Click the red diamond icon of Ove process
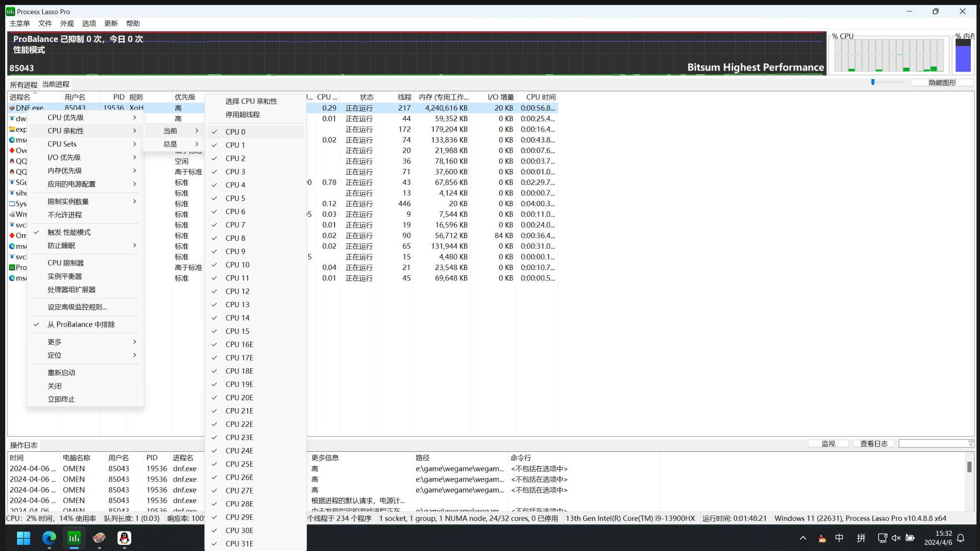 (12, 150)
